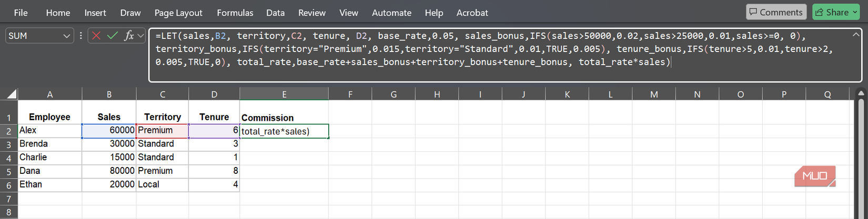This screenshot has width=868, height=219.
Task: Click the sales value 20000
Action: [x=109, y=185]
